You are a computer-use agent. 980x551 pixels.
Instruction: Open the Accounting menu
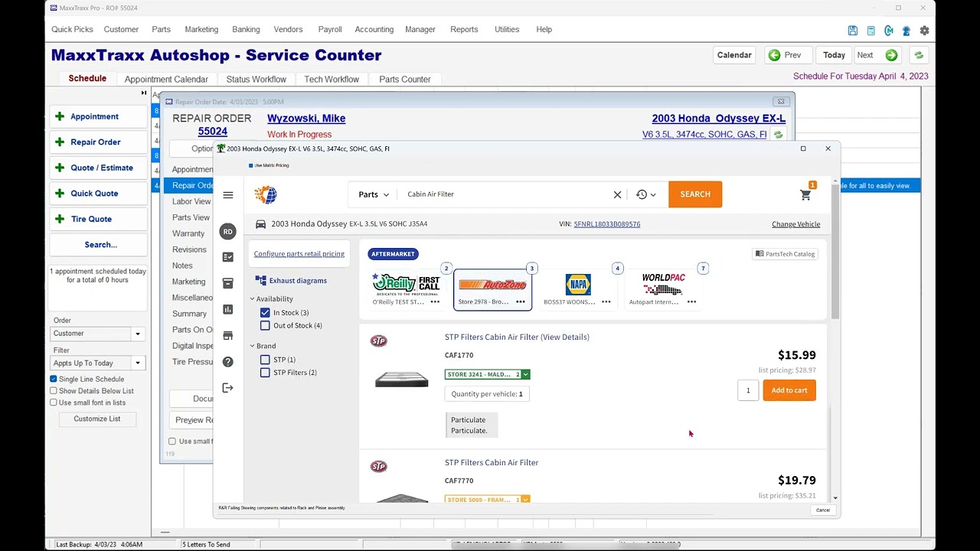coord(374,29)
